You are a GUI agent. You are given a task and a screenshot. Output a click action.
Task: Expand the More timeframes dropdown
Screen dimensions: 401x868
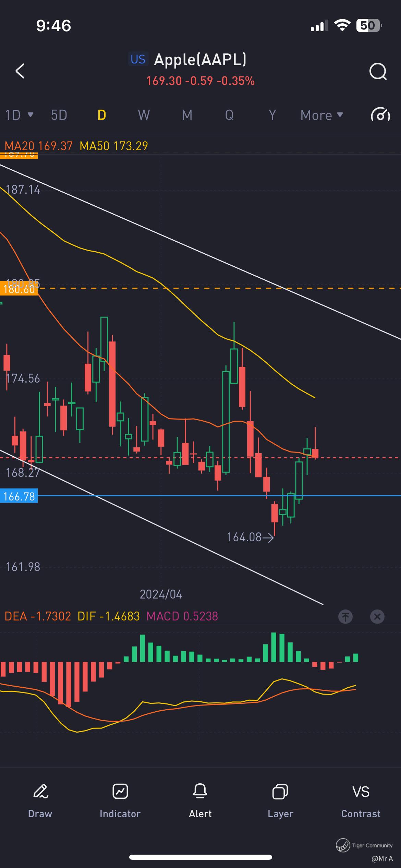point(321,115)
